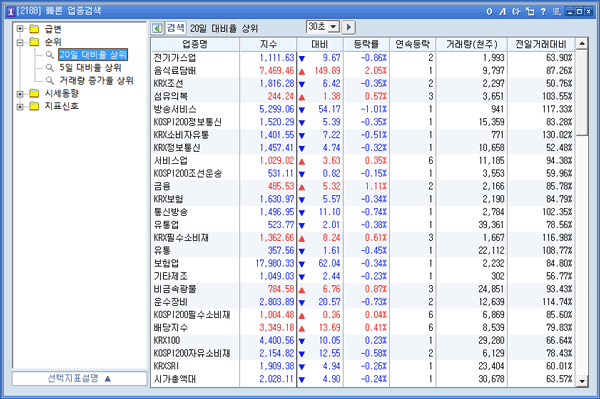Viewport: 600px width, 399px height.
Task: Click the scrollbar down arrow of table
Action: pyautogui.click(x=582, y=381)
